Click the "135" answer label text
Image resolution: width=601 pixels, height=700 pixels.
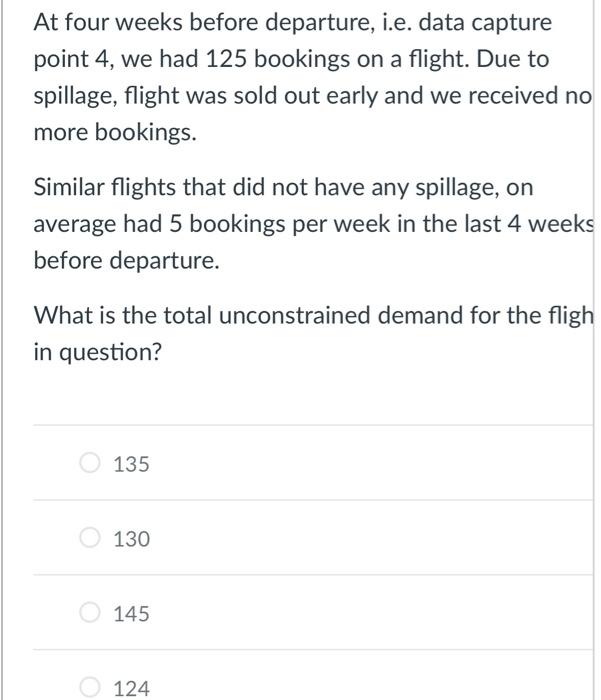(x=132, y=464)
